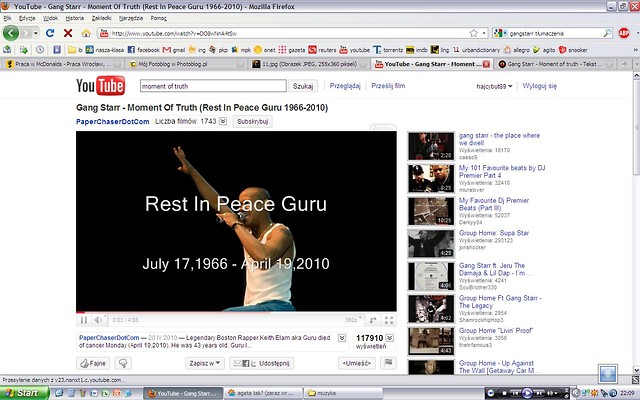Viewport: 640px width, 400px height.
Task: Stop loading with the red X icon
Action: click(x=68, y=33)
